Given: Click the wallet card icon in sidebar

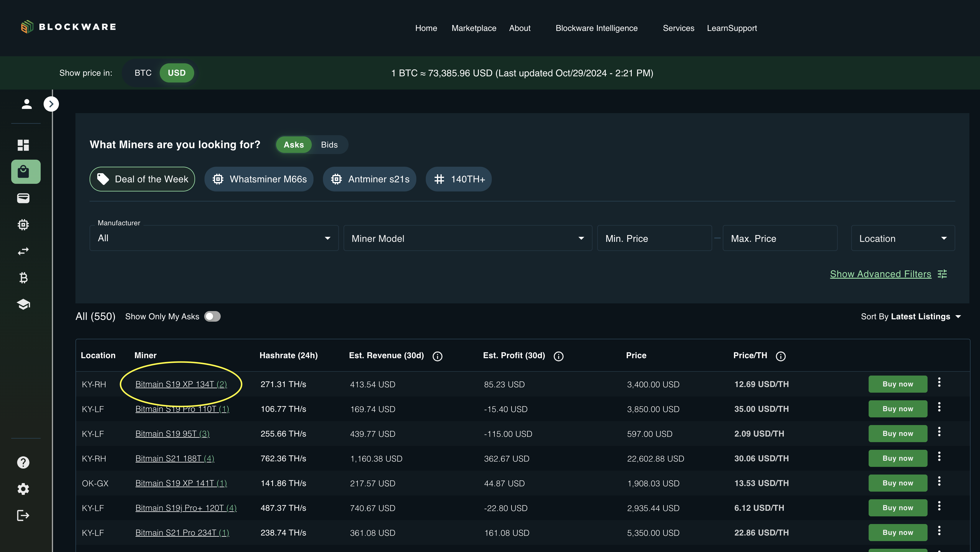Looking at the screenshot, I should click(23, 198).
